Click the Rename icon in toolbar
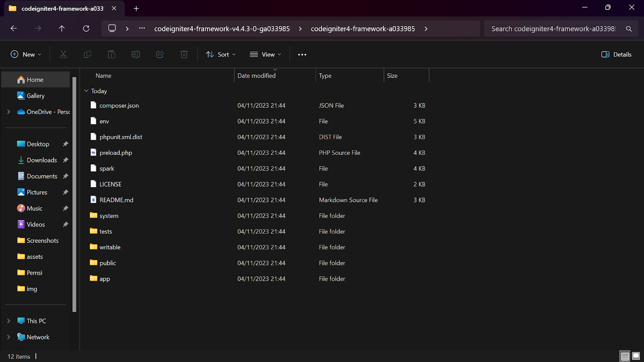 pyautogui.click(x=136, y=54)
